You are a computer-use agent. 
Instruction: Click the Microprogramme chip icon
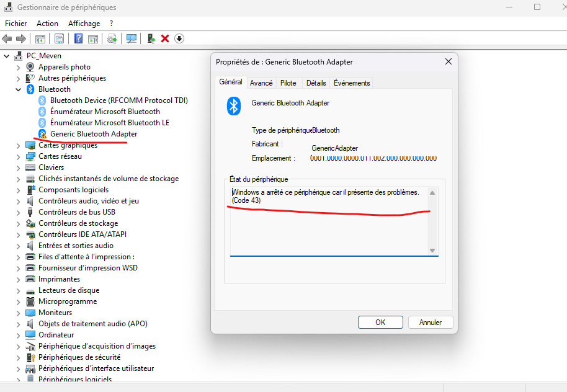(x=30, y=301)
